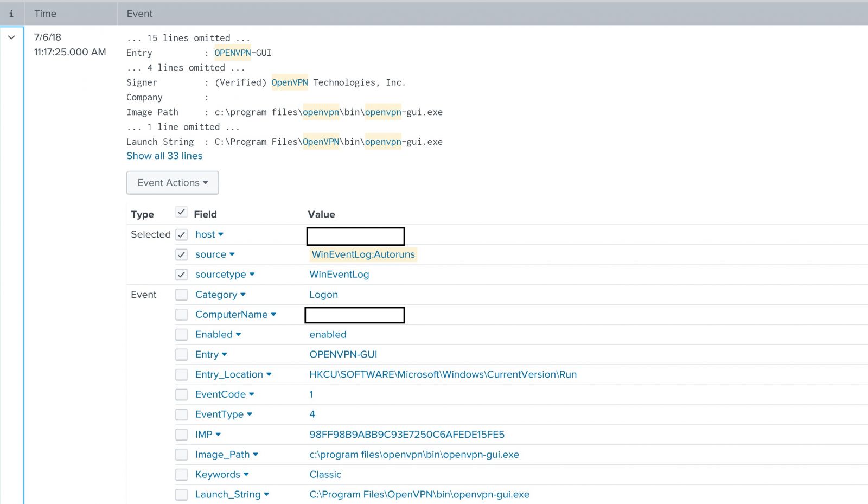Screen dimensions: 868x504
Task: Check the Launch_String field checkbox
Action: click(x=181, y=495)
